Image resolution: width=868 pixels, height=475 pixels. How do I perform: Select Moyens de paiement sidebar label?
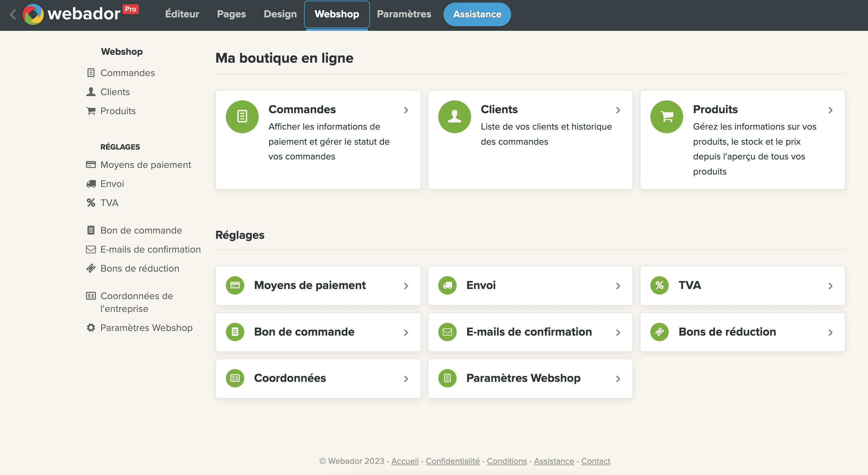click(145, 165)
